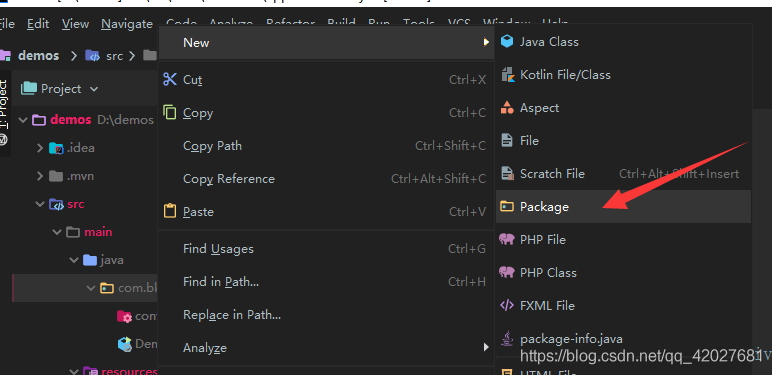Click the package-info.java Java icon
772x375 pixels.
click(x=507, y=339)
